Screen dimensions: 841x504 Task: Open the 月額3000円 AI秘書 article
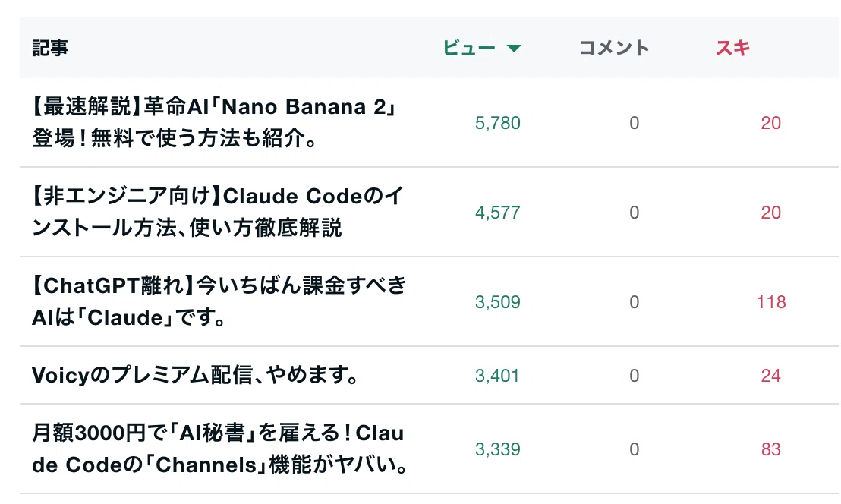(x=220, y=449)
